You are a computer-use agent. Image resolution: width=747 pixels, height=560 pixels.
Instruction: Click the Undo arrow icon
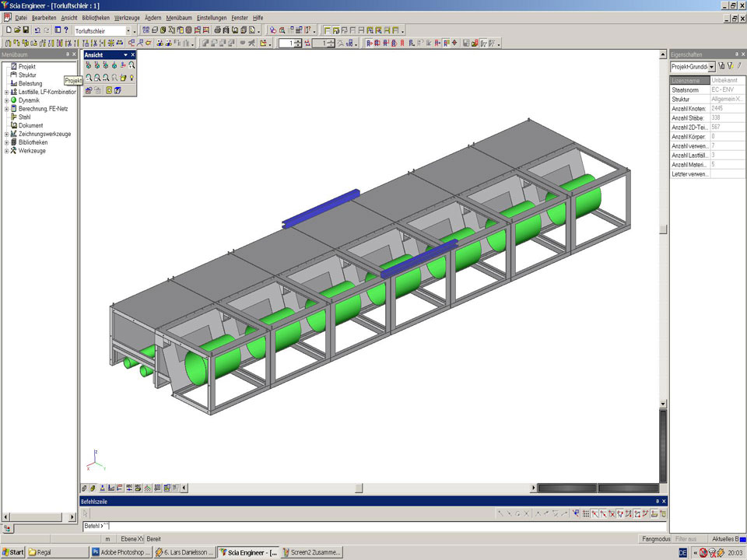click(37, 30)
